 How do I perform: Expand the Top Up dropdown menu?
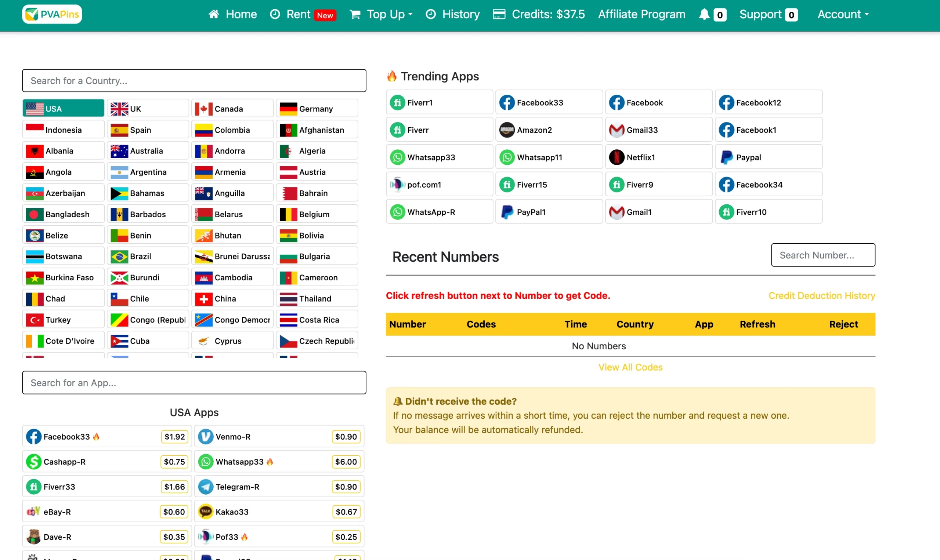(381, 14)
